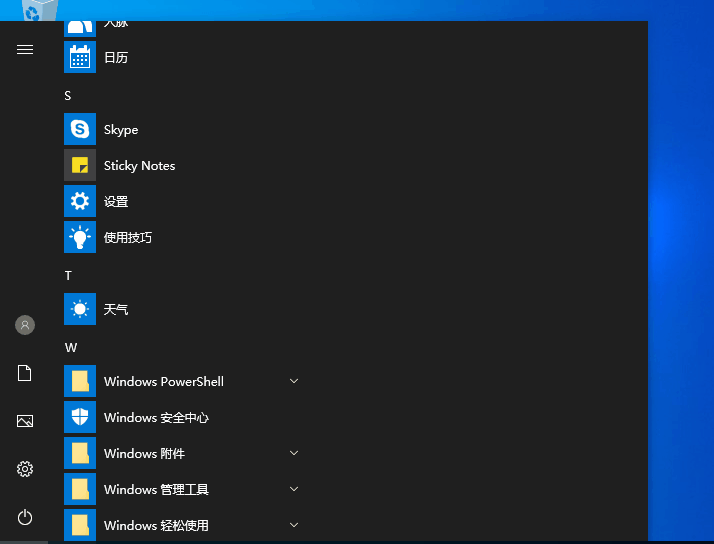Click the Windows 安全中心 text label

tap(156, 417)
